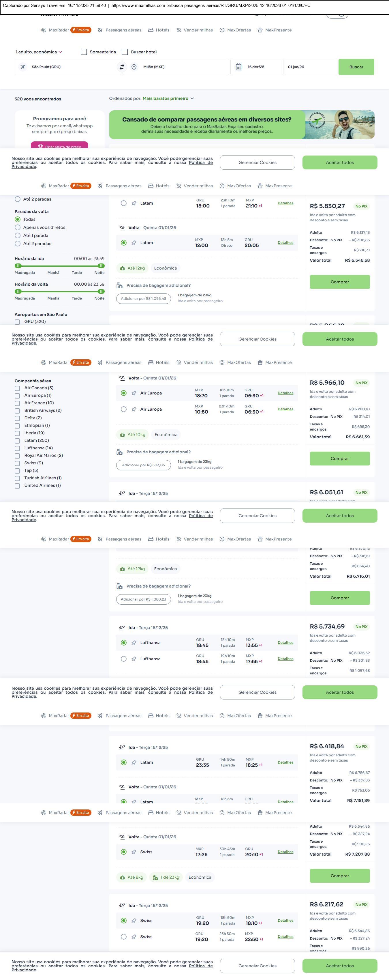Check the 'Somente ida' checkbox

(84, 52)
